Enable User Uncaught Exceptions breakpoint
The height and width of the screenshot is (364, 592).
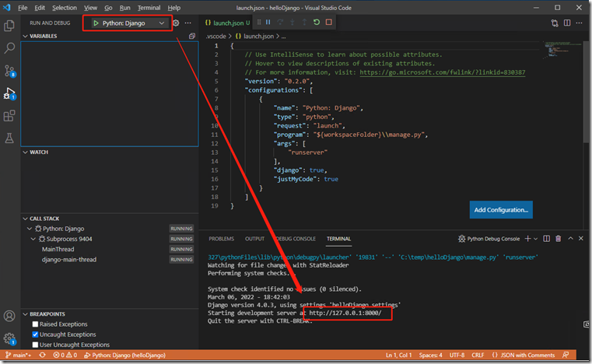(x=35, y=345)
